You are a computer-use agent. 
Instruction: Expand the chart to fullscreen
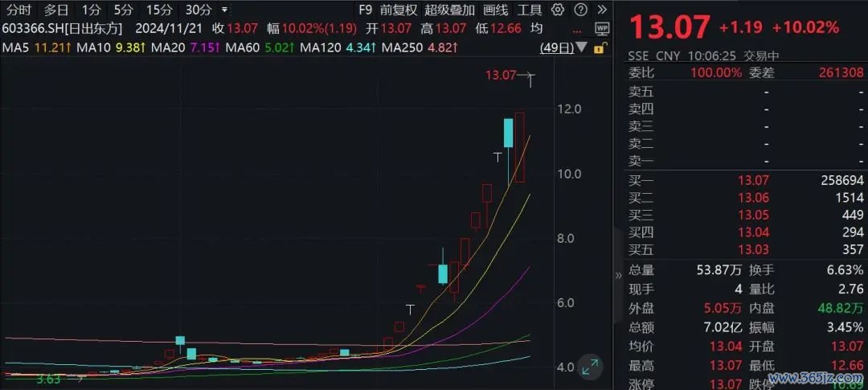point(590,366)
